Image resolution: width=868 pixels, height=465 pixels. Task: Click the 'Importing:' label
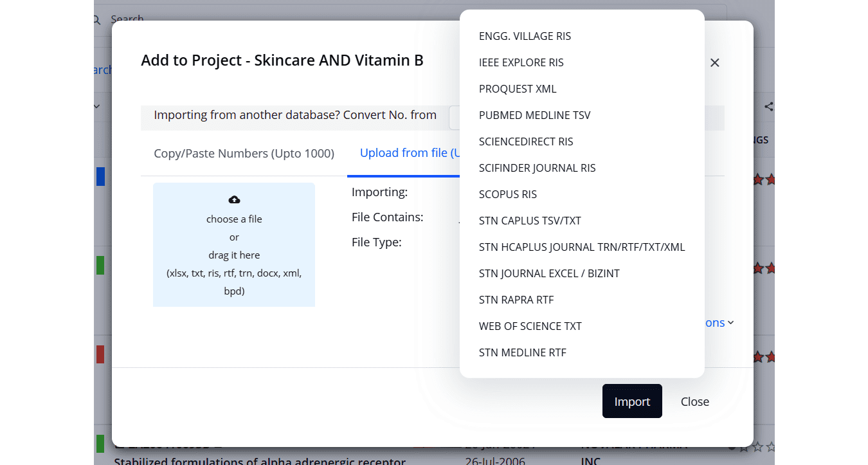(x=379, y=192)
